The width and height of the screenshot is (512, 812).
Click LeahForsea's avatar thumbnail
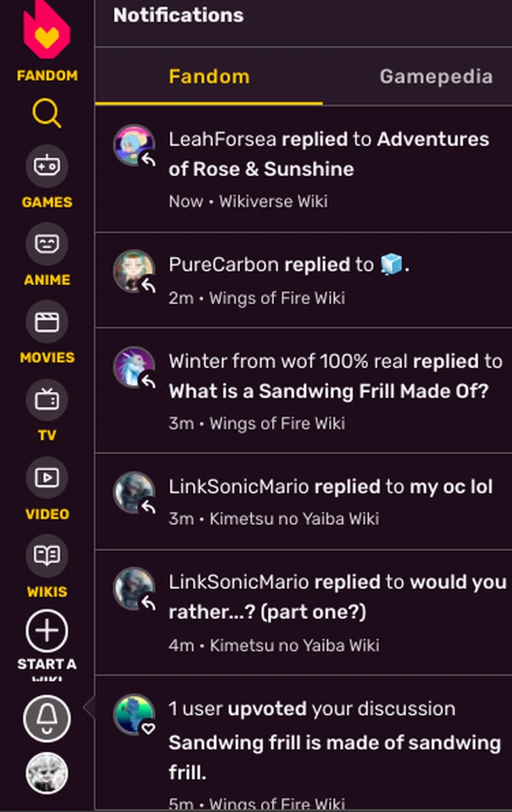(x=134, y=144)
